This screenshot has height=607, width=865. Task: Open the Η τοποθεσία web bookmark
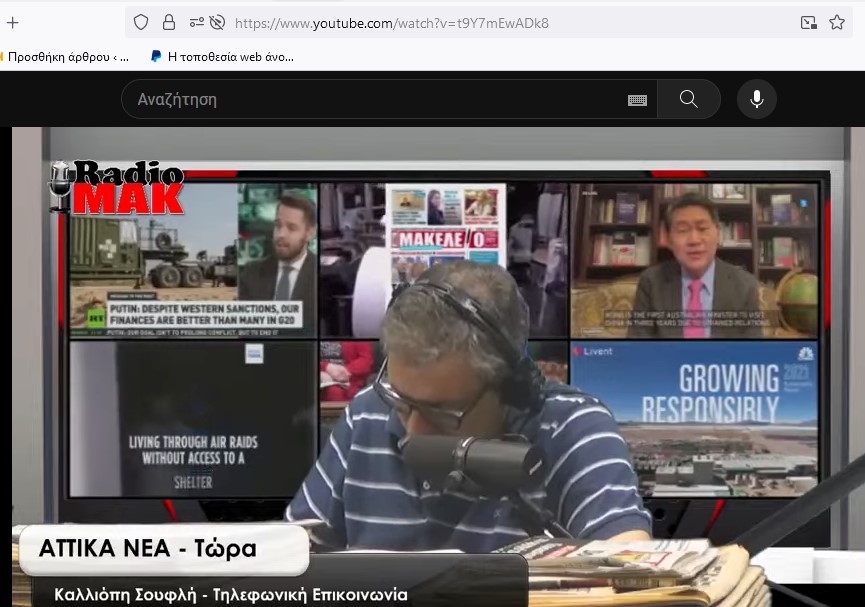(x=222, y=57)
